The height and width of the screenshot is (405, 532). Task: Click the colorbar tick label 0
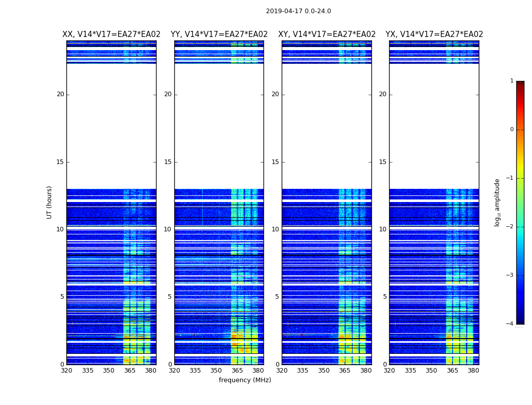512,130
